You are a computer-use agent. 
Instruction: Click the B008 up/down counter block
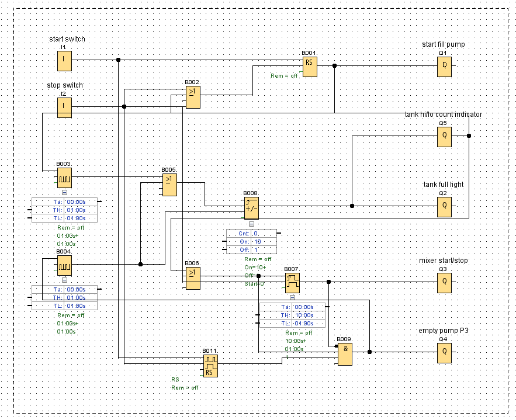[x=251, y=209]
